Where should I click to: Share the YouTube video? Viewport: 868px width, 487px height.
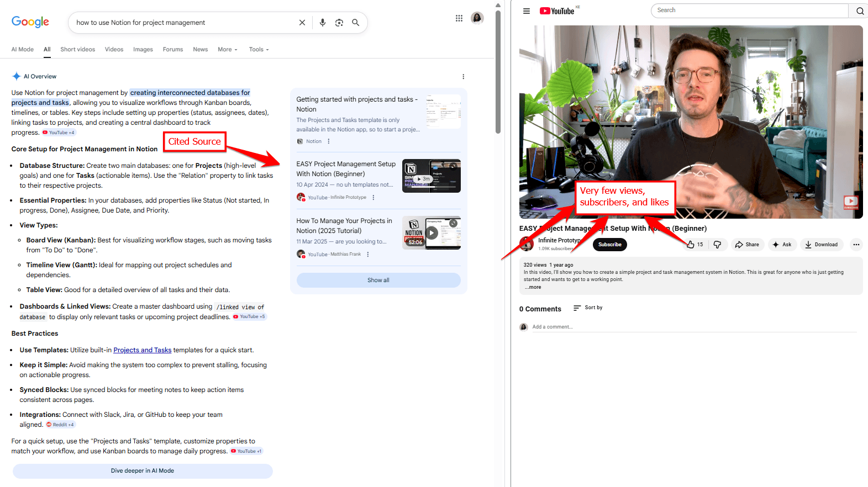pos(747,245)
